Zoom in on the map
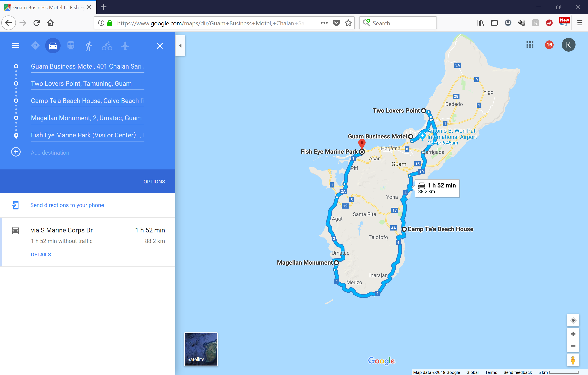This screenshot has height=375, width=588. coord(573,334)
